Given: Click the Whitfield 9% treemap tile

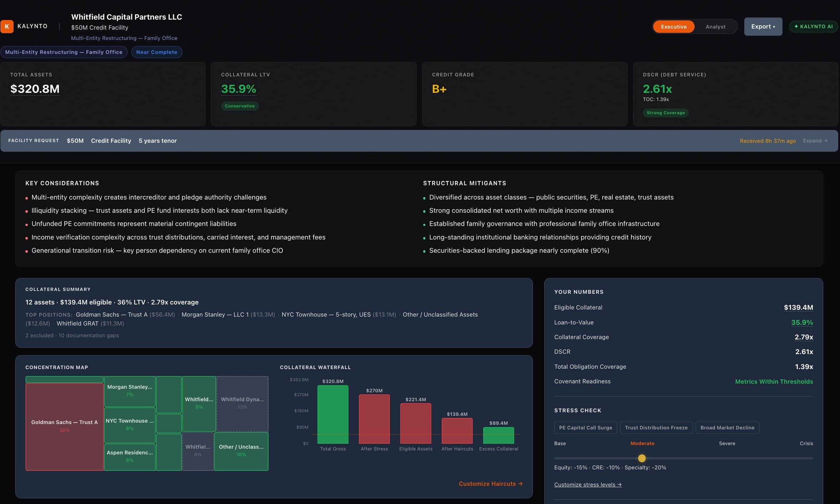Looking at the screenshot, I should pyautogui.click(x=199, y=404).
